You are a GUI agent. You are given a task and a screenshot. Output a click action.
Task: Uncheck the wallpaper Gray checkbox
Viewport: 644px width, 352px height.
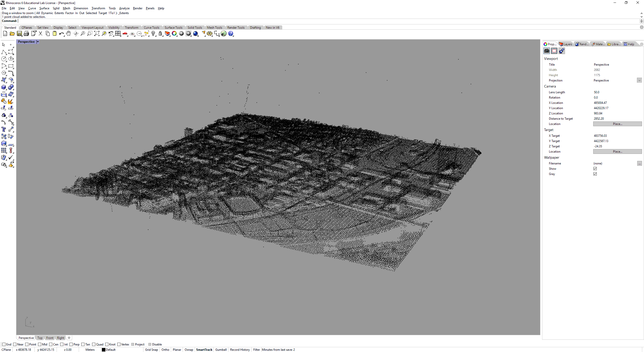[595, 174]
